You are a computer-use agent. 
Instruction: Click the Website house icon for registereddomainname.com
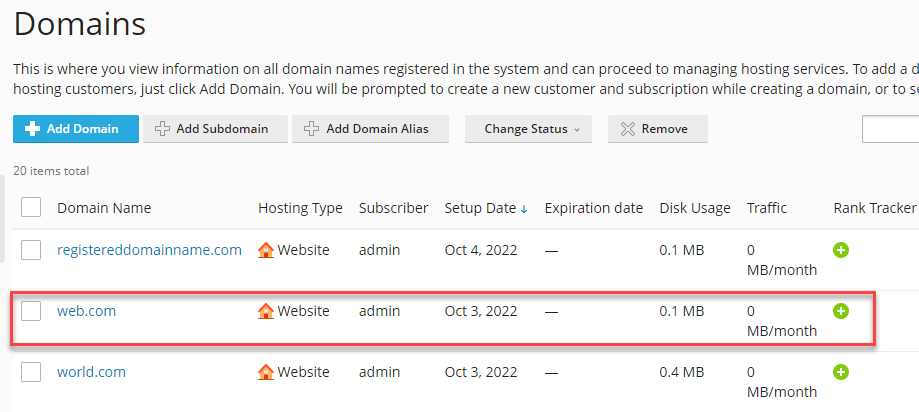(x=266, y=250)
